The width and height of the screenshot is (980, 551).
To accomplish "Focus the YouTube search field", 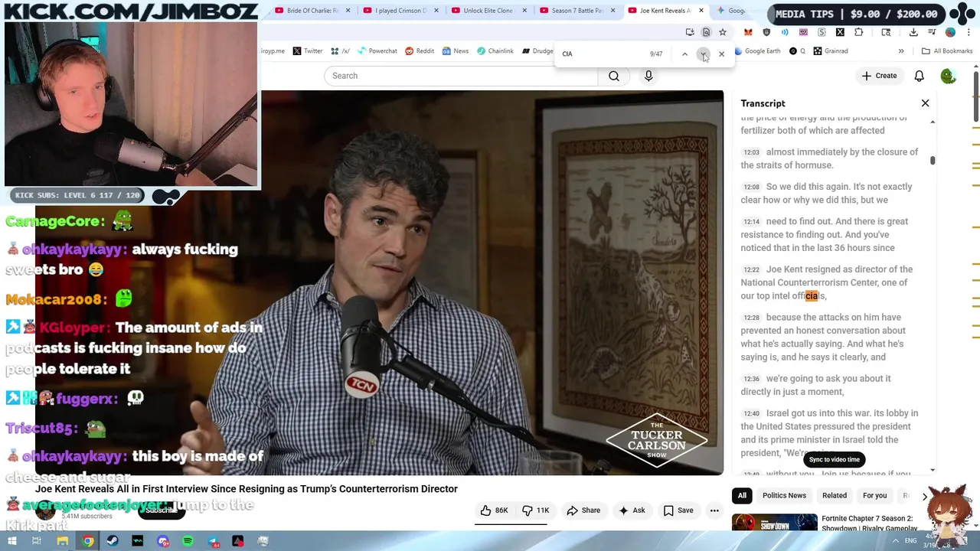I will click(461, 76).
